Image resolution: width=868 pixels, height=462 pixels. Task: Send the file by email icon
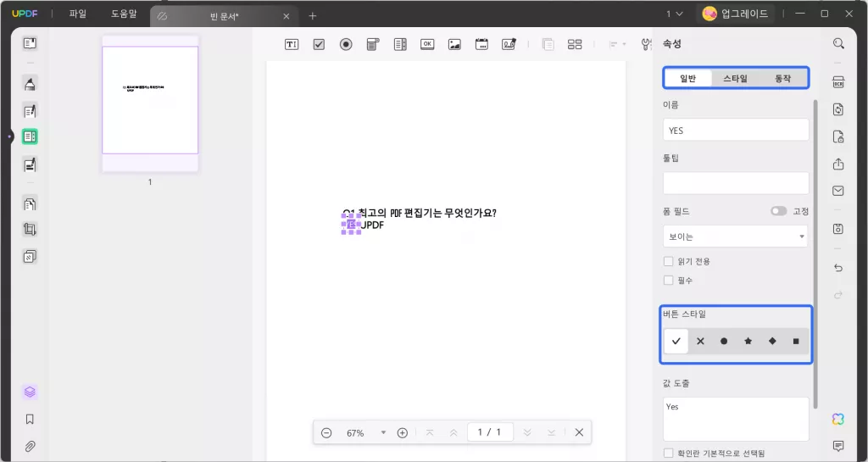(838, 191)
